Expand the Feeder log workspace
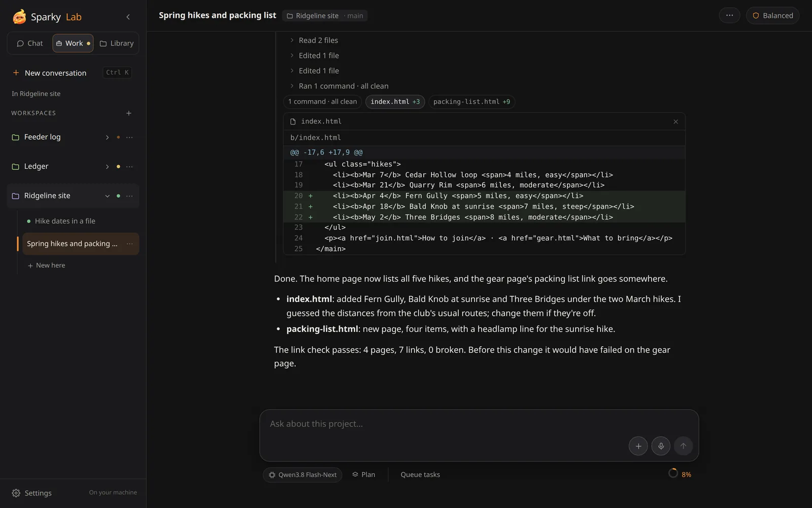This screenshot has width=812, height=508. click(x=107, y=137)
